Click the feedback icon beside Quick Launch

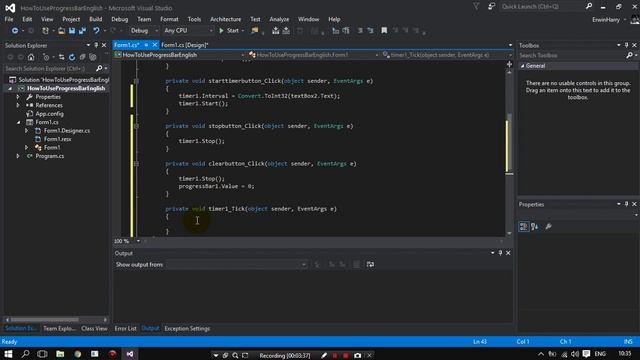click(x=491, y=6)
